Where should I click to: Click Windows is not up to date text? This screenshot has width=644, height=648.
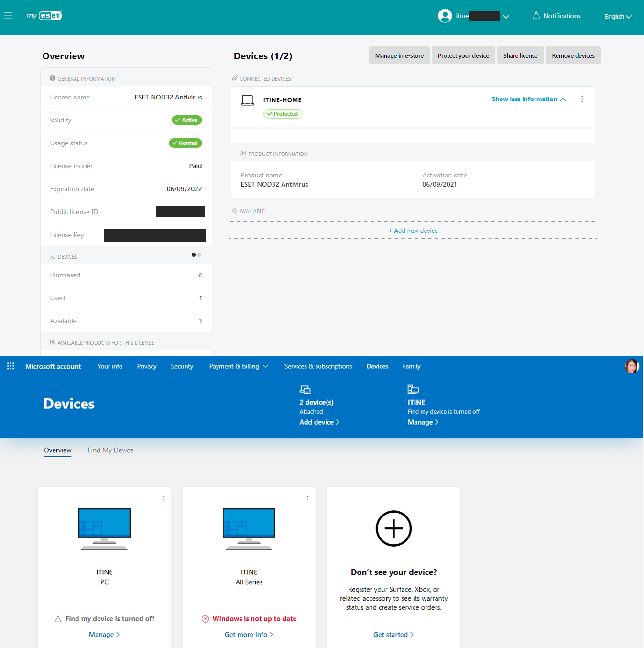[x=254, y=619]
